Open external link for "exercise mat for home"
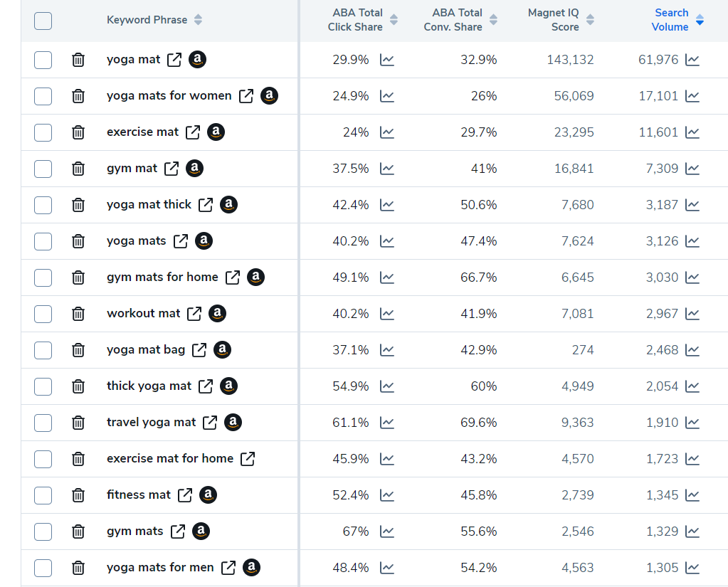The image size is (728, 587). tap(248, 459)
